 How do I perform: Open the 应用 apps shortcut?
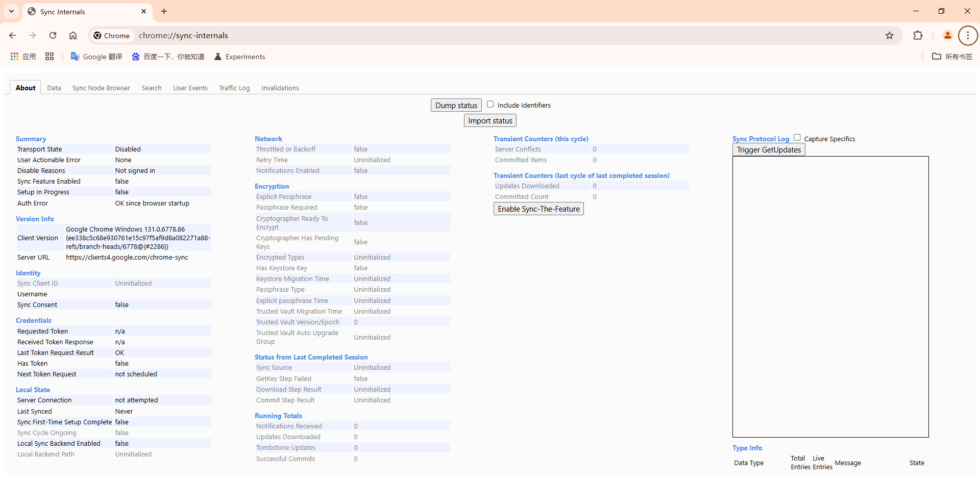coord(23,57)
